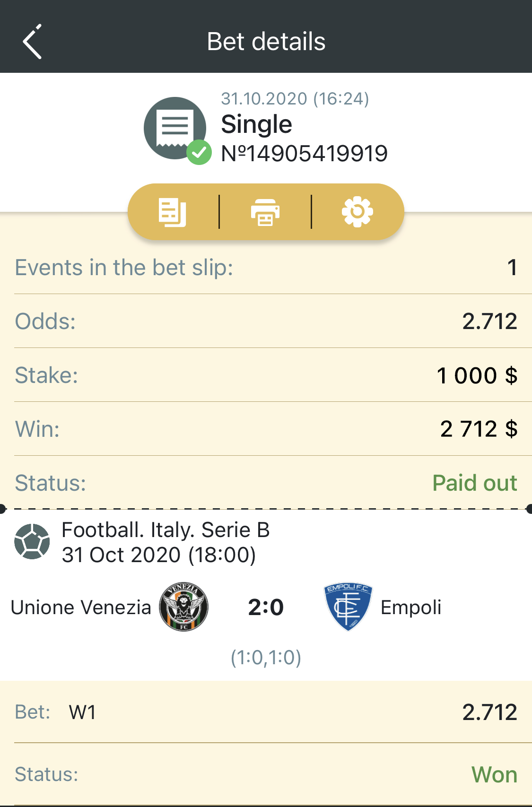
Task: Tap the 2:0 match score
Action: click(x=266, y=607)
